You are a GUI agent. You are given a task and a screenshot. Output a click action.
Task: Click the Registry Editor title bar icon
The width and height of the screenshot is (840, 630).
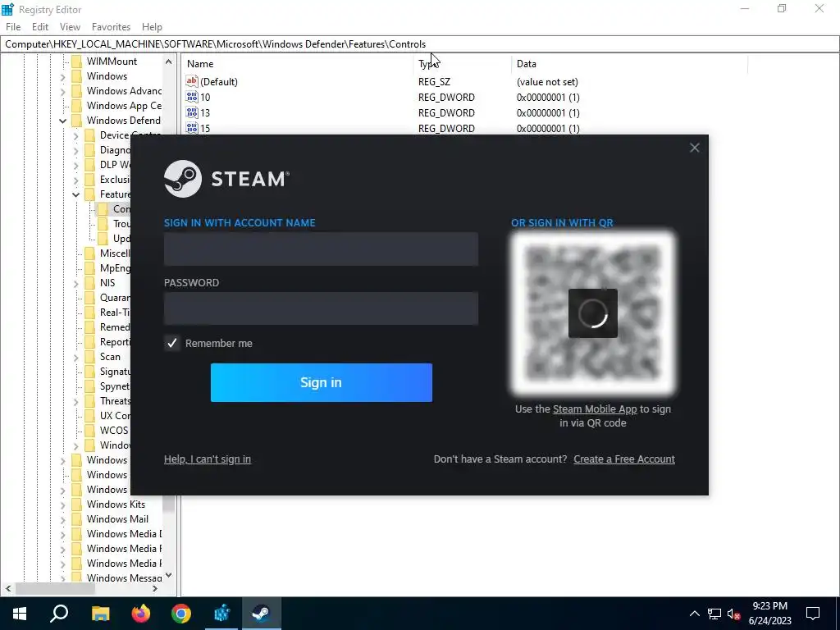tap(7, 9)
